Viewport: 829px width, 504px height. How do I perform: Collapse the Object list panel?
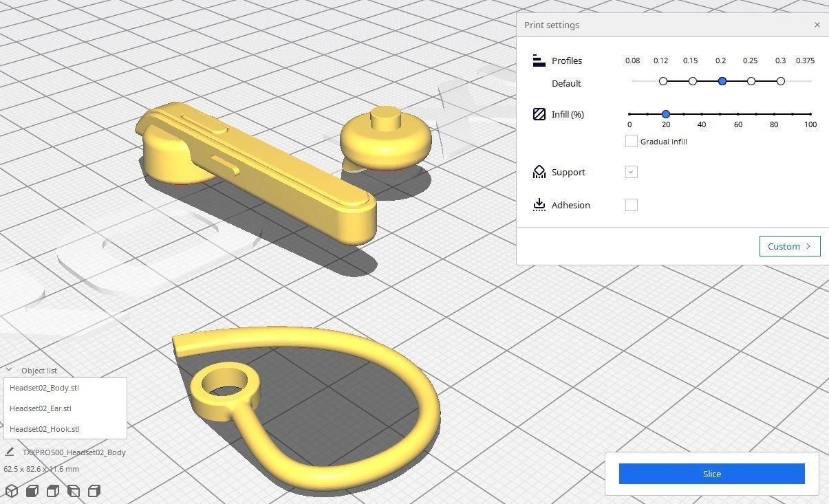coord(9,370)
